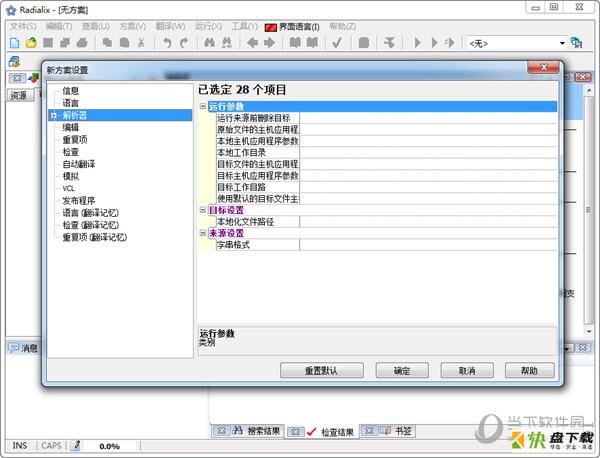Click value field of 本地化文件路径
Screen dimensions: 600x458
428,222
